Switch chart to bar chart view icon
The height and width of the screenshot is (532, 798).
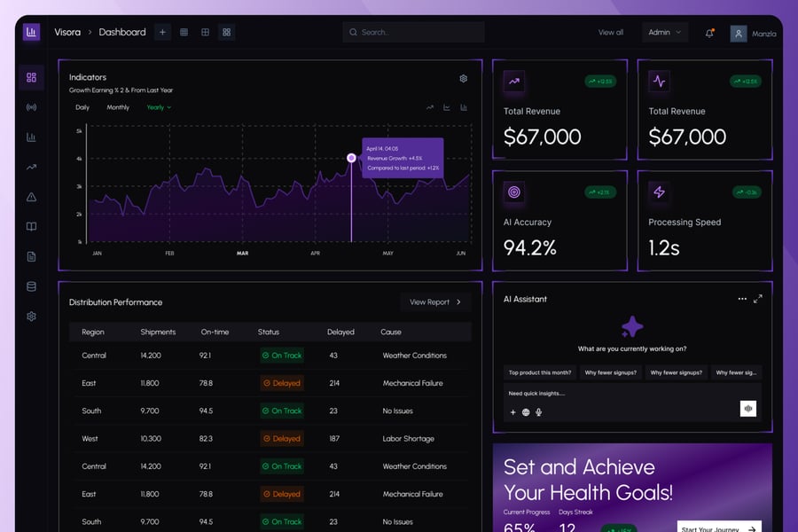click(x=464, y=107)
